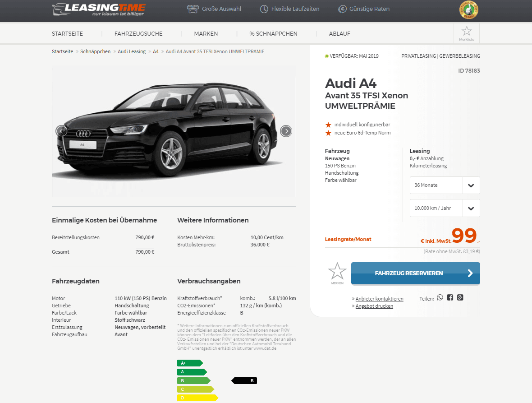
Task: Open FAHRZEUGSUCHE in the main menu
Action: click(138, 33)
